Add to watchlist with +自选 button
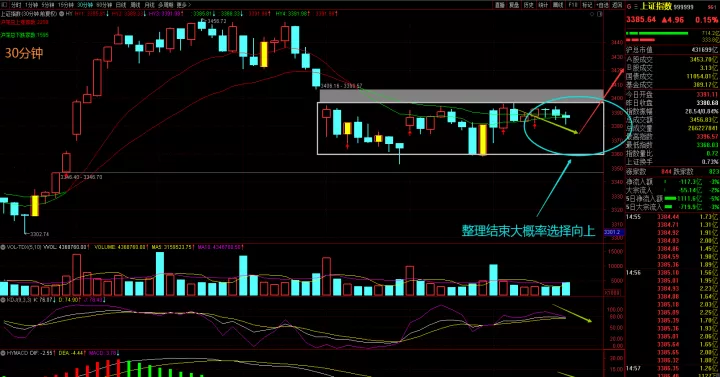This screenshot has height=377, width=720. (602, 5)
